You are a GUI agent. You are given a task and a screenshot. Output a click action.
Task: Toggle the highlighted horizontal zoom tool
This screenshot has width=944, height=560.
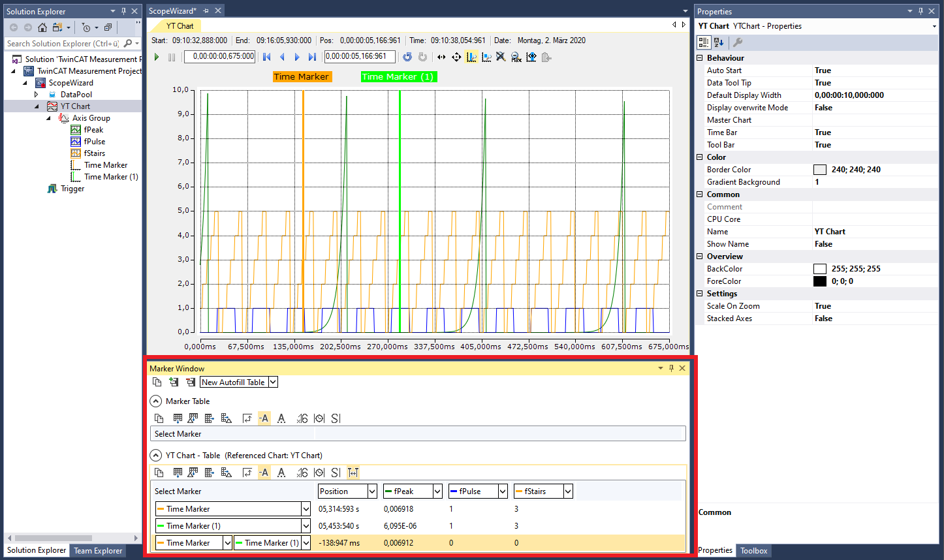click(x=471, y=57)
